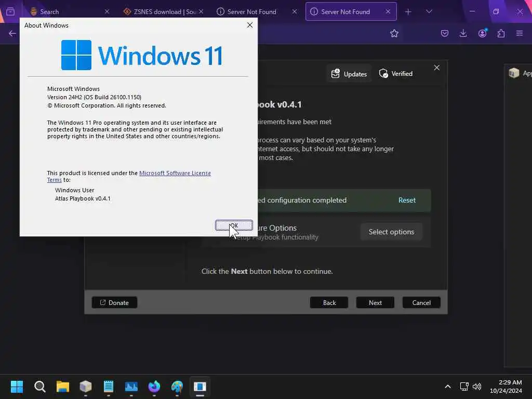Click the Select options button
This screenshot has height=399, width=532.
[391, 232]
